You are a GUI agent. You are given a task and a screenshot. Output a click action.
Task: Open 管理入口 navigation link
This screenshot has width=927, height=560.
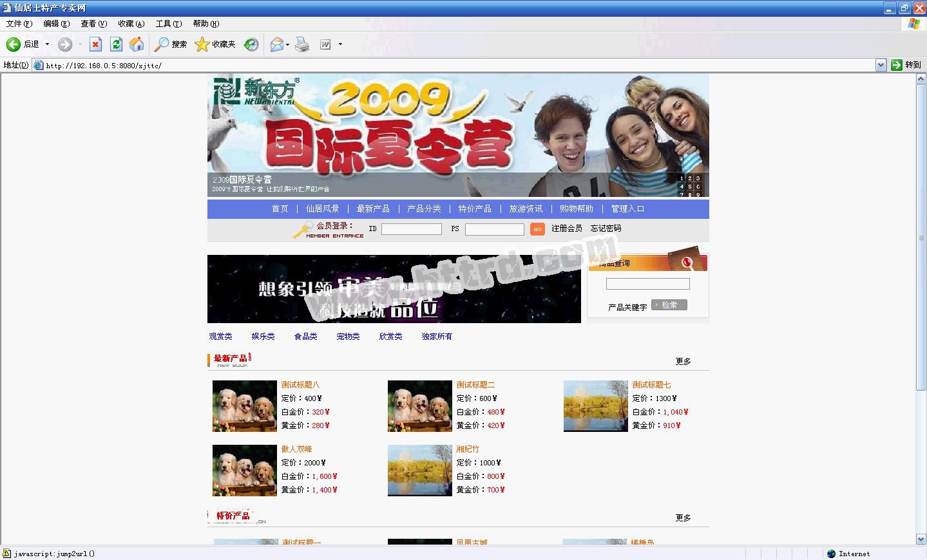[627, 209]
